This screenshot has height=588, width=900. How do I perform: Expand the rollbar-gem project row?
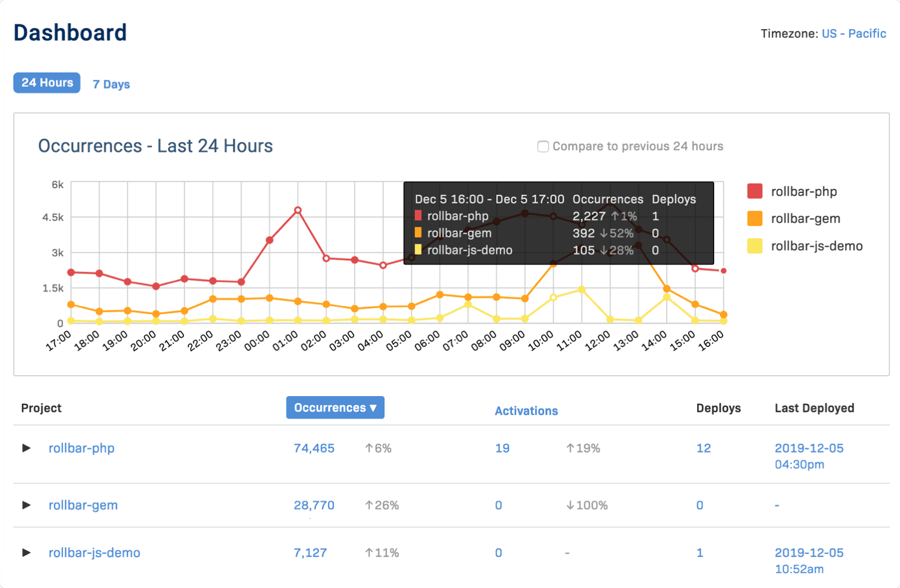click(26, 505)
